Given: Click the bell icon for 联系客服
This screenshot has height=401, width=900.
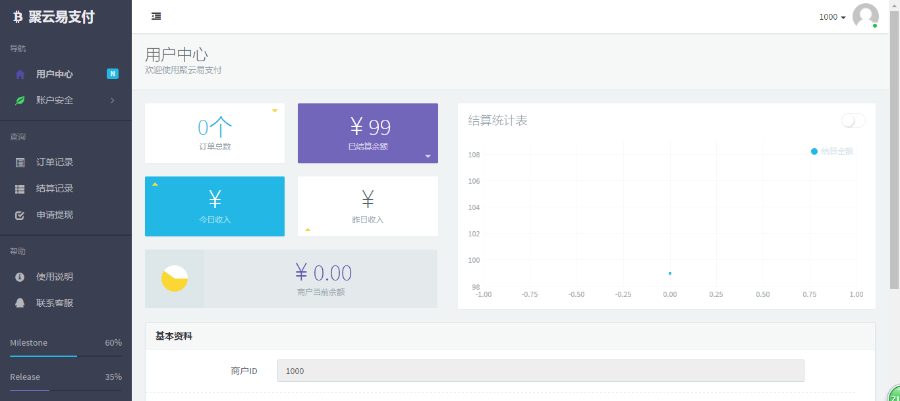Looking at the screenshot, I should [20, 303].
